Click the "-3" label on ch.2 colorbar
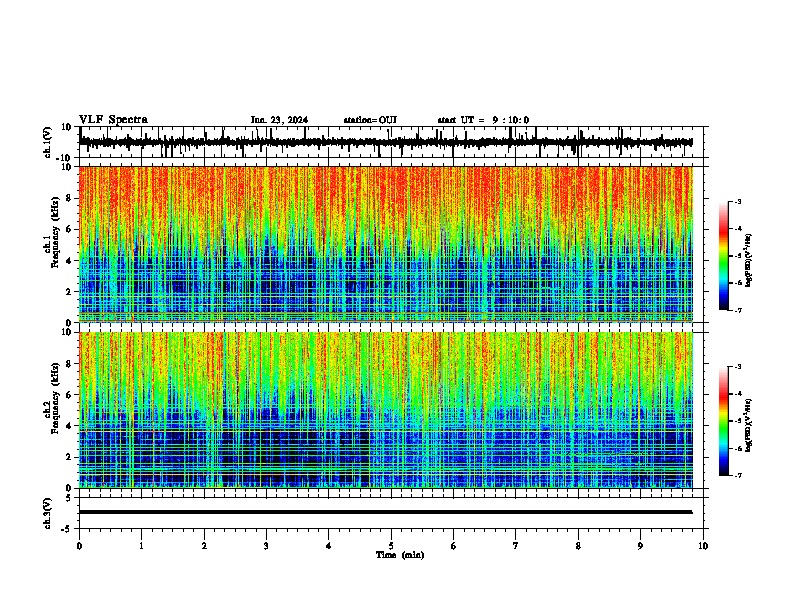 [737, 367]
